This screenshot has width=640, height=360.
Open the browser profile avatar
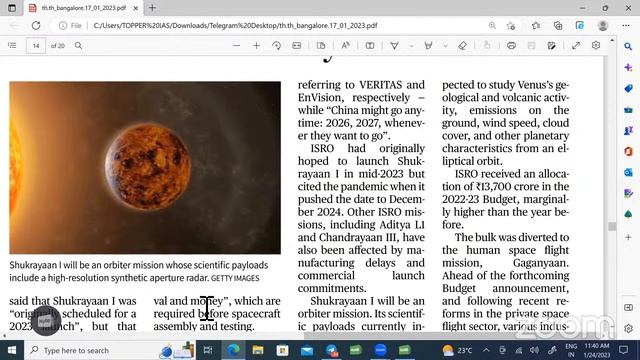603,25
